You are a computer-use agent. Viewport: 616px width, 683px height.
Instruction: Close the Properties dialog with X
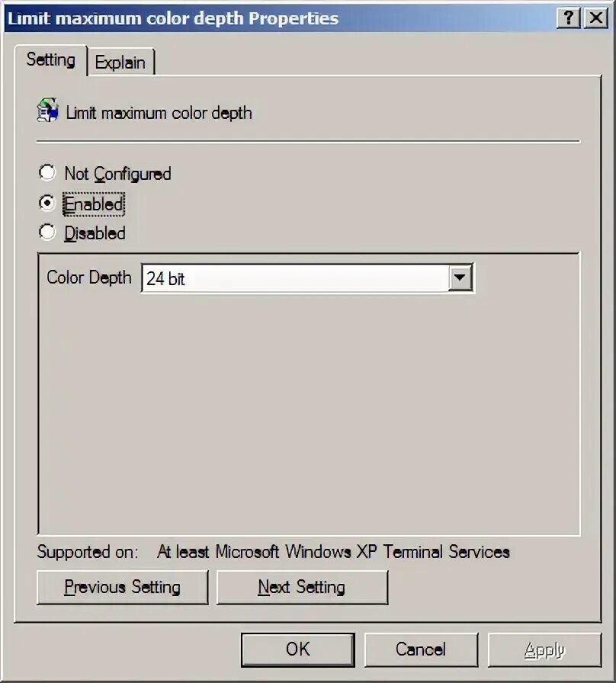point(596,18)
